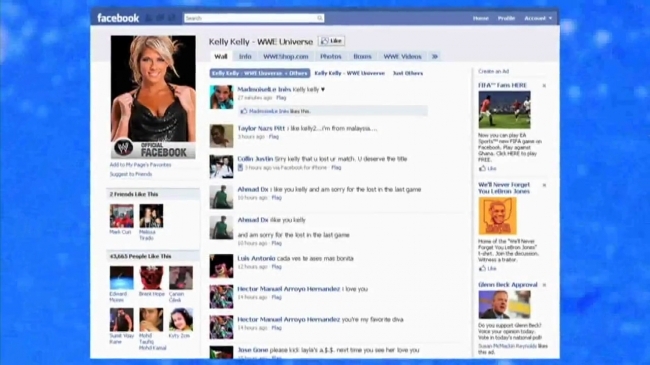Screen dimensions: 650x365
Task: Expand more tabs chevron
Action: tap(434, 56)
